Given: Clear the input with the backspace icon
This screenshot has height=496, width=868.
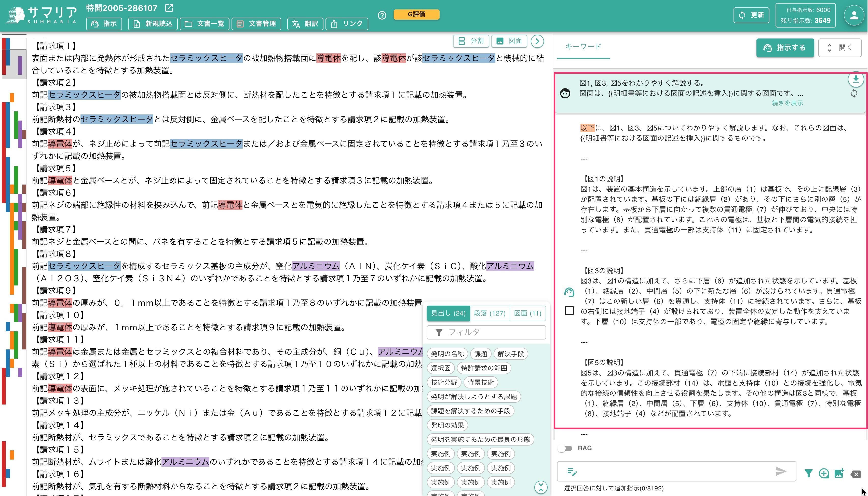Looking at the screenshot, I should click(856, 474).
